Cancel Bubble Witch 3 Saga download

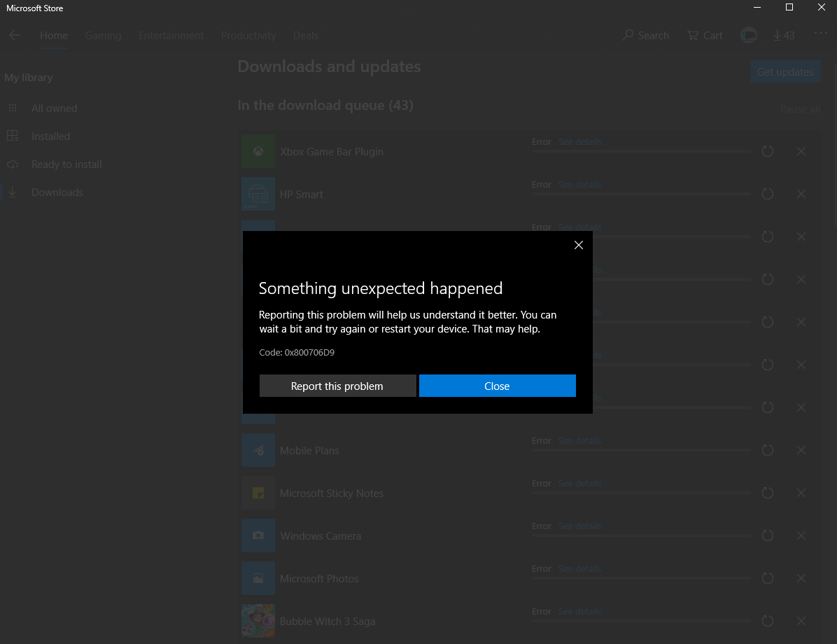pyautogui.click(x=801, y=621)
